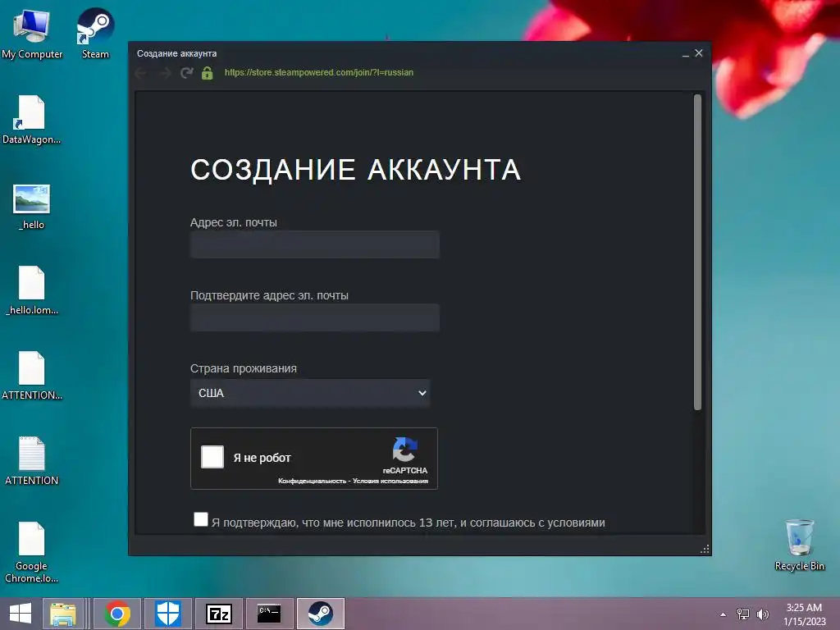
Task: Select the ATTENTION text document icon
Action: coord(32,461)
